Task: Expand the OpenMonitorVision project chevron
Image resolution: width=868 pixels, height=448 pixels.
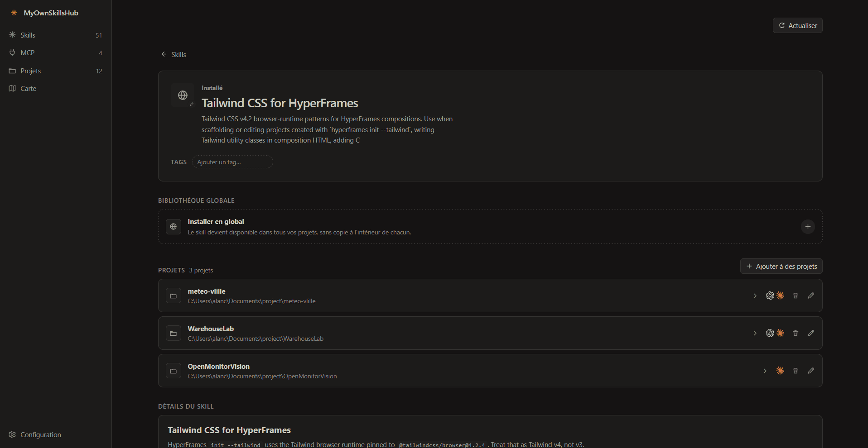Action: (x=765, y=371)
